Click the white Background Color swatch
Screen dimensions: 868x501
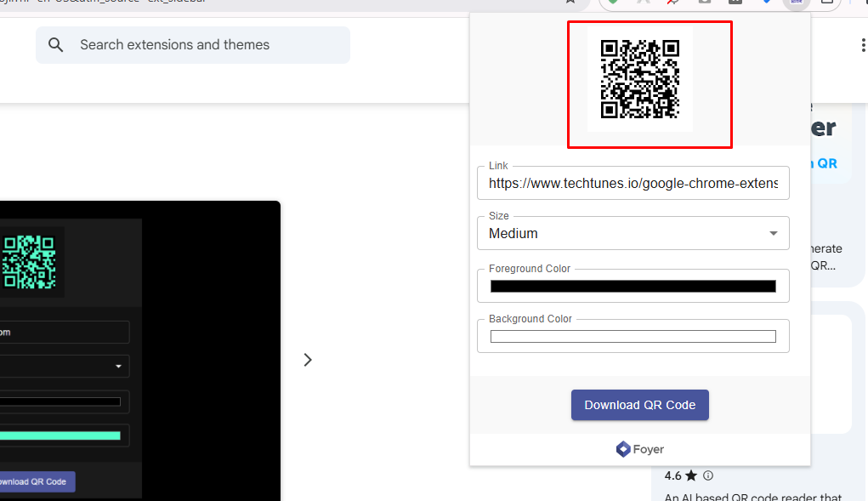point(633,336)
